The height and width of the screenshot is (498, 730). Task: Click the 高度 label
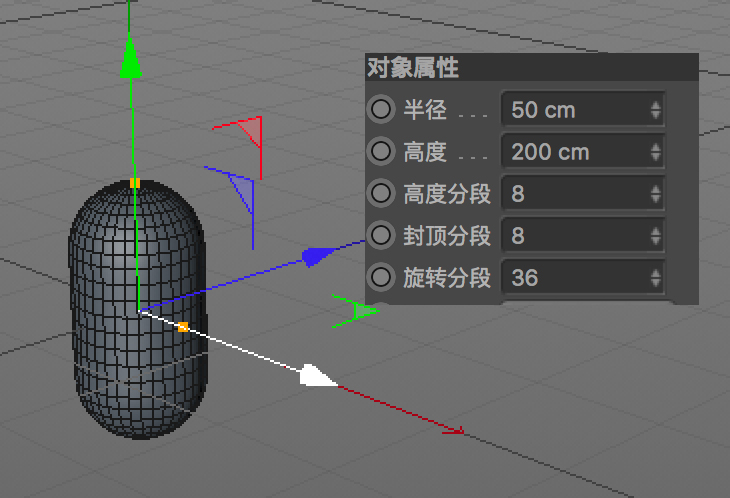pos(425,152)
